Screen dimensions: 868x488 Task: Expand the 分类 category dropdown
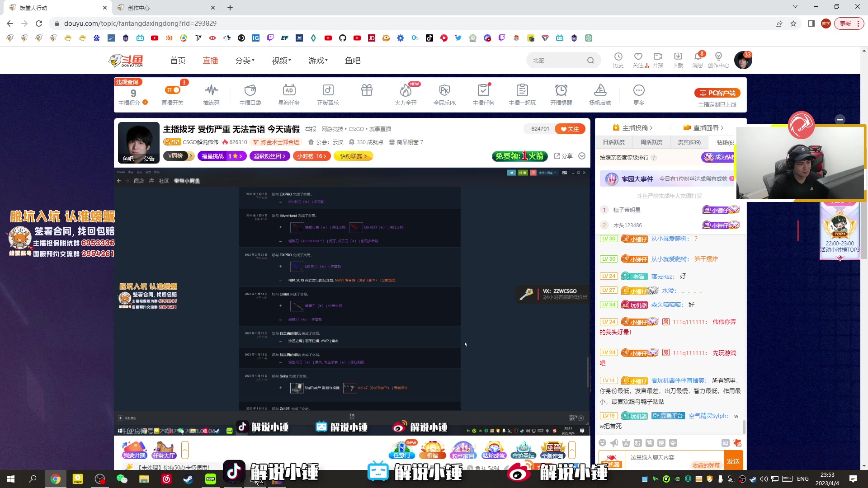pos(245,60)
